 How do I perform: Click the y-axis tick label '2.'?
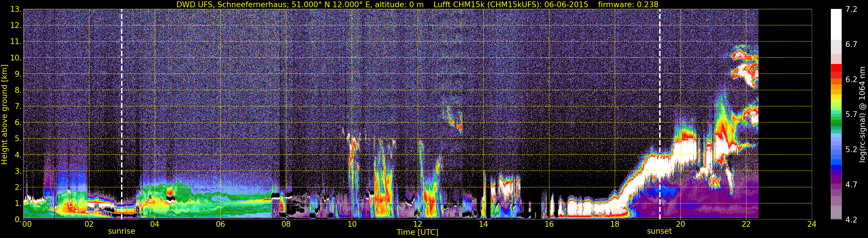(18, 188)
